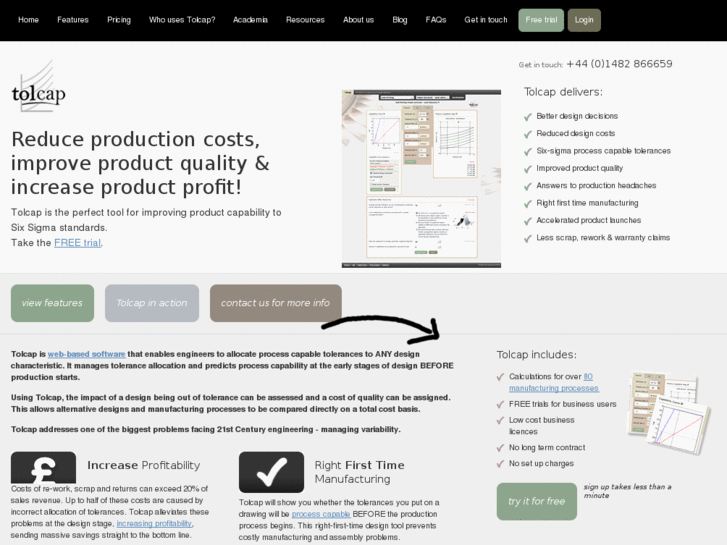
Task: Click the 'Tolcap includes:' heading
Action: (536, 355)
